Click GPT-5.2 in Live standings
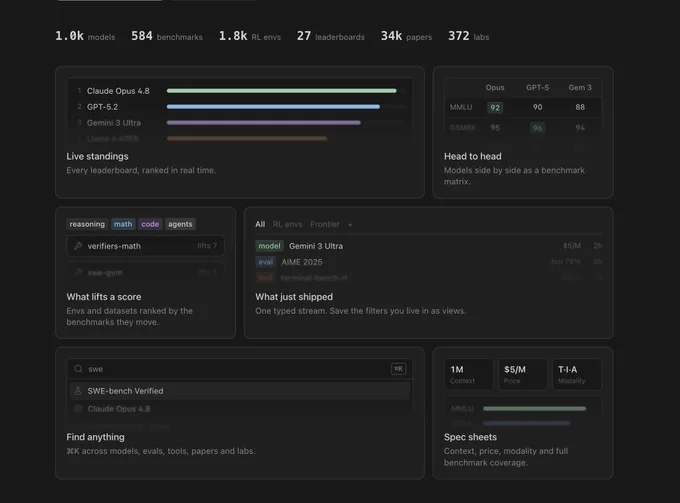Screen dimensions: 680x503 coord(102,107)
